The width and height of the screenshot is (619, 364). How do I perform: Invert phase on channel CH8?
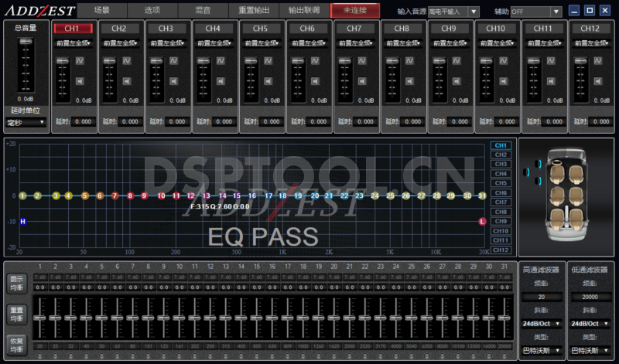(409, 61)
